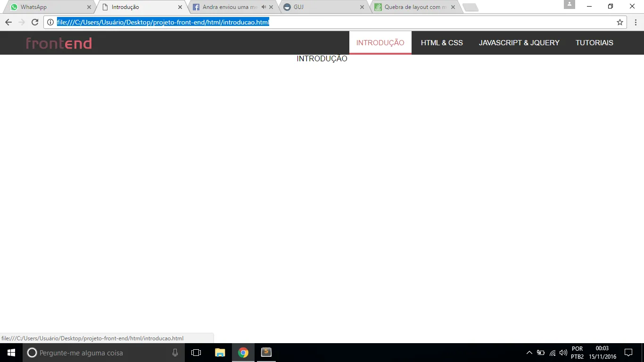
Task: Click the forward navigation arrow
Action: point(22,22)
